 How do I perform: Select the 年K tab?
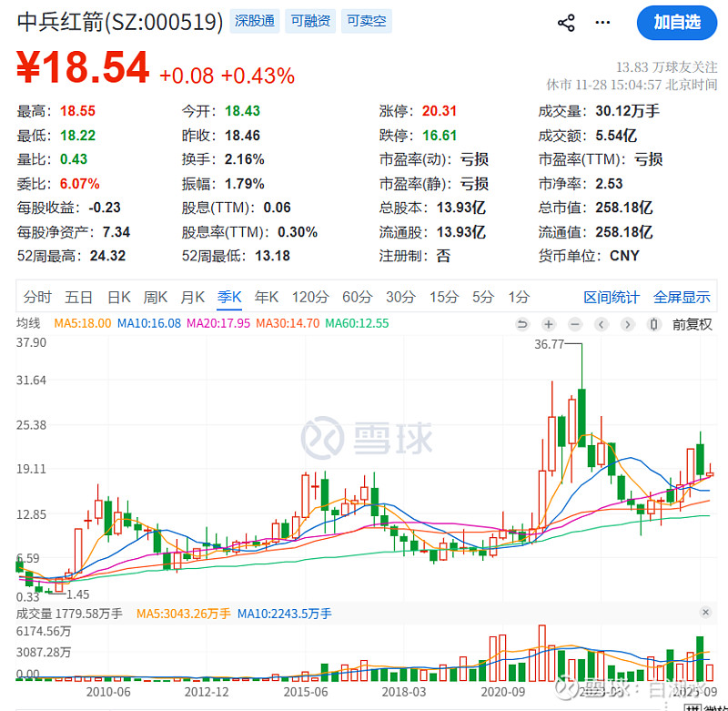click(x=266, y=297)
